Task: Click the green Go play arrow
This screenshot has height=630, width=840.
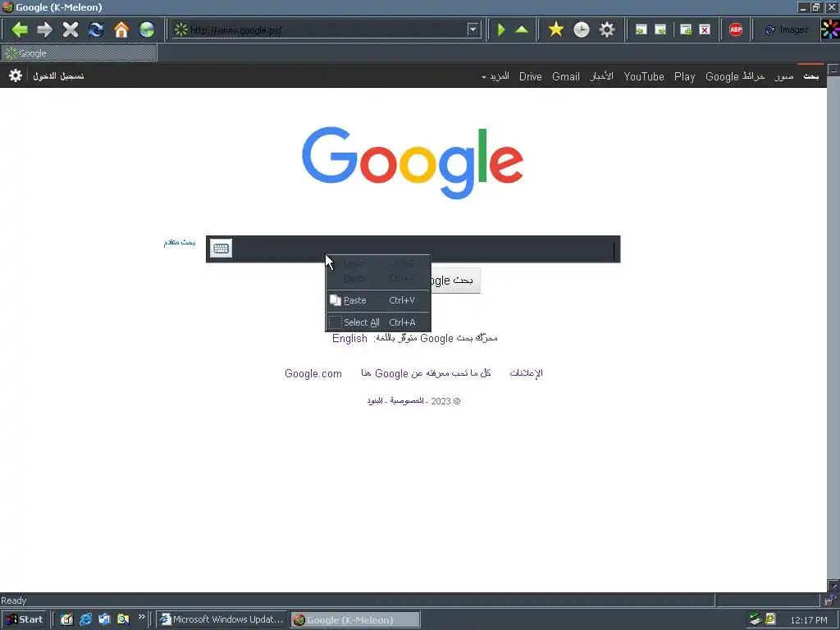Action: (501, 30)
